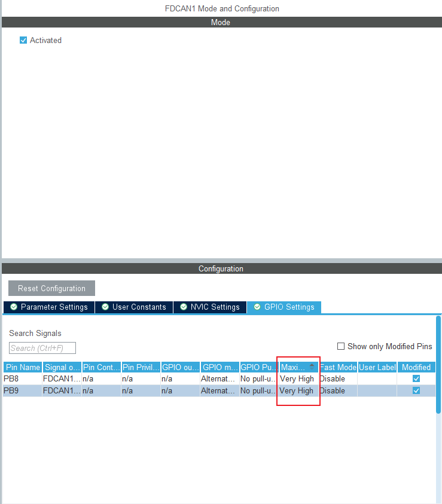Image resolution: width=442 pixels, height=504 pixels.
Task: Click the User Label column header
Action: tap(377, 367)
